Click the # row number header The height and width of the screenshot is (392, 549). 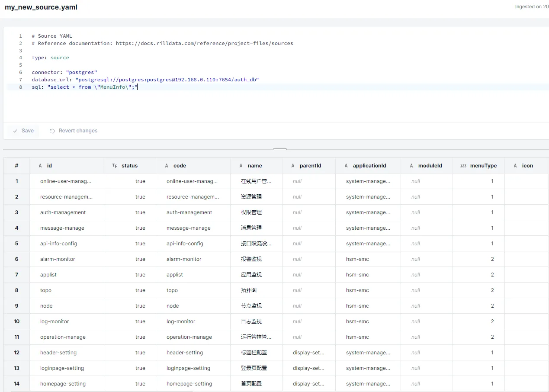(x=16, y=166)
